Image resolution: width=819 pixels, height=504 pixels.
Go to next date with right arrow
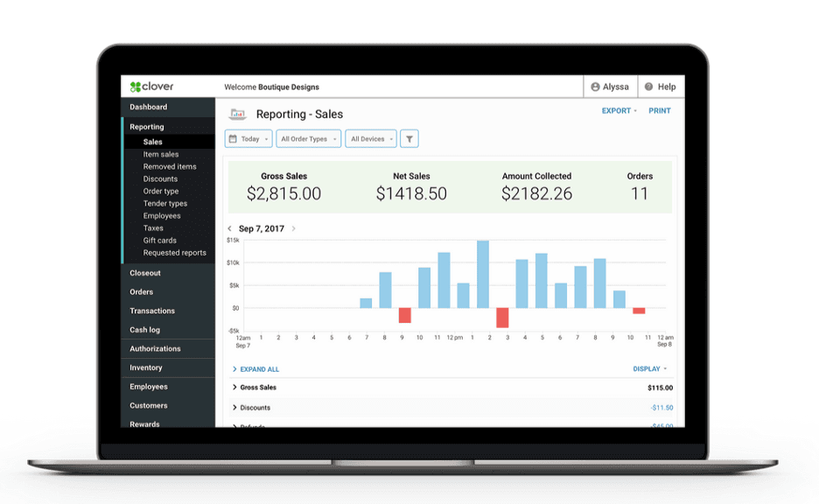coord(293,229)
